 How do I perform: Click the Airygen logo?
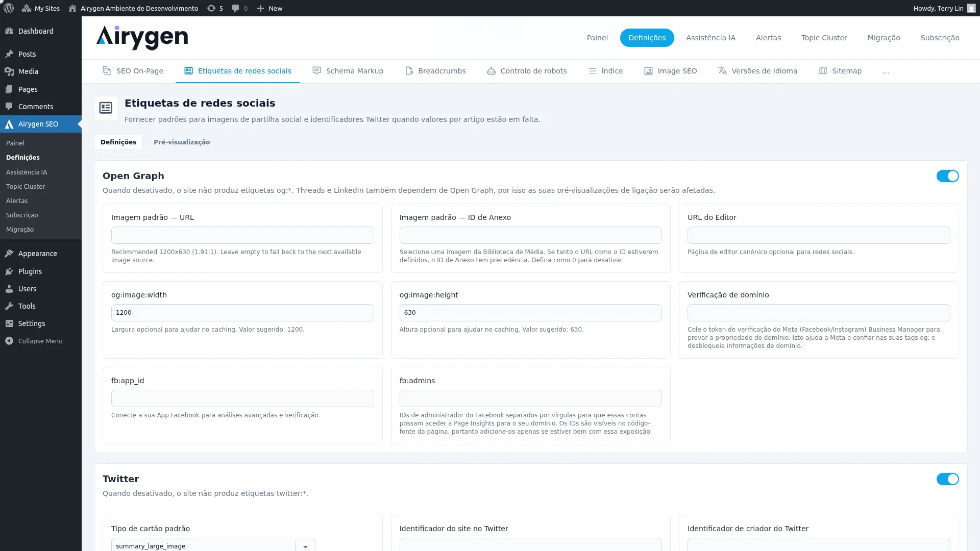(x=142, y=38)
